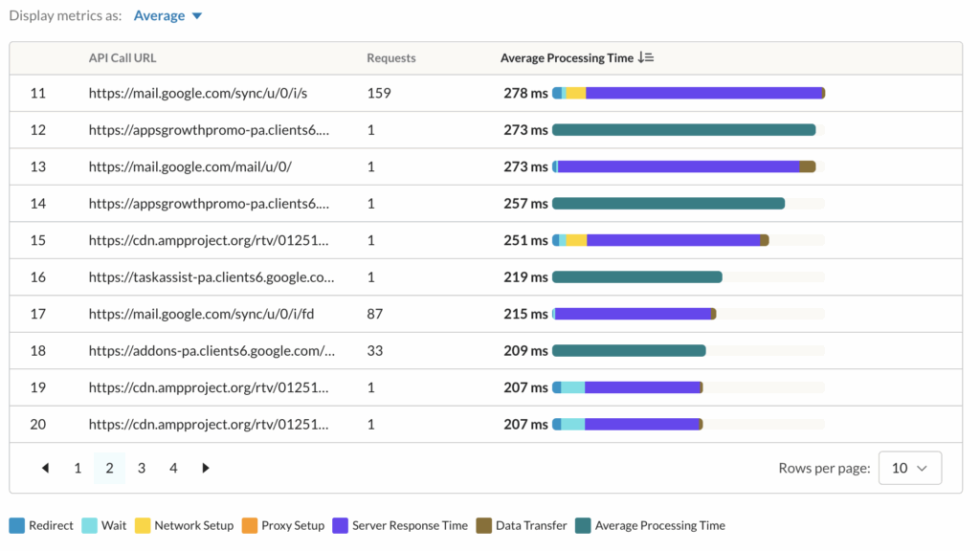Screen dimensions: 980x551
Task: Open the mail.google.com/sync/u/0/i/s URL row
Action: coord(197,94)
